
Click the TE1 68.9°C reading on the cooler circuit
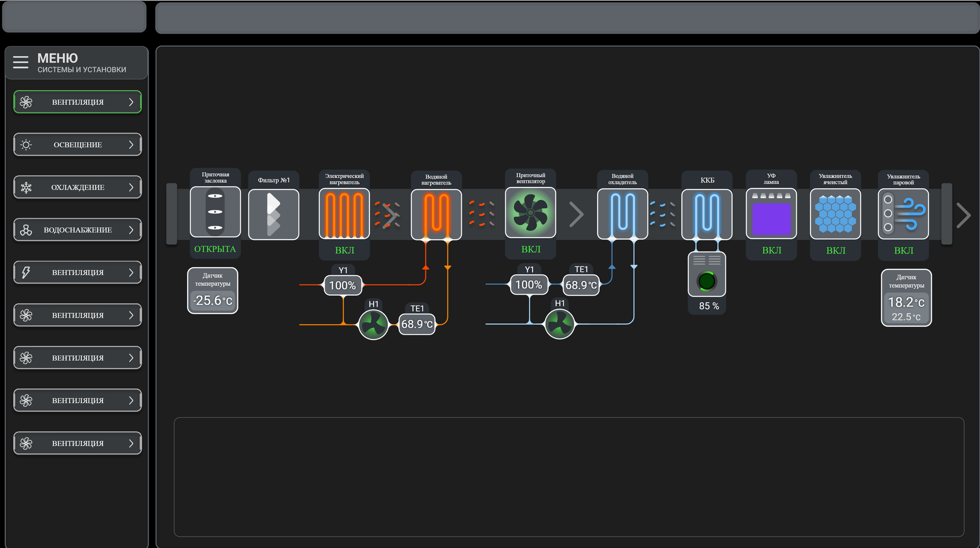[x=581, y=285]
